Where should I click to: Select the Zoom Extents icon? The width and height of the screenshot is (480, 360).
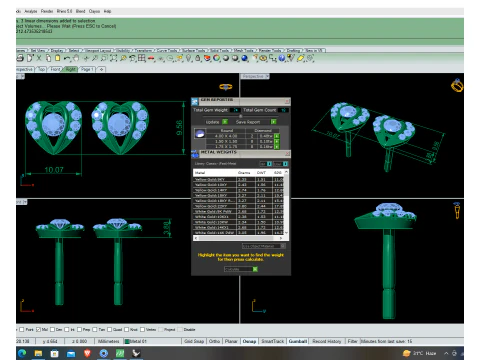[114, 58]
